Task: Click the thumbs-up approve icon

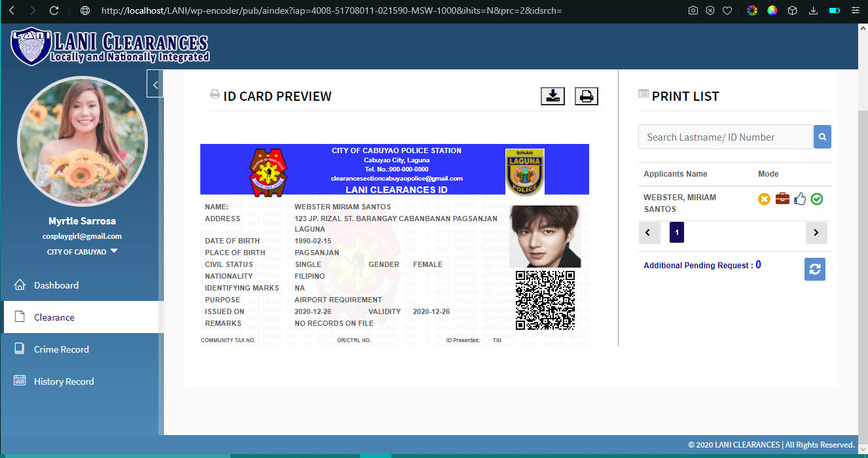Action: click(x=799, y=199)
